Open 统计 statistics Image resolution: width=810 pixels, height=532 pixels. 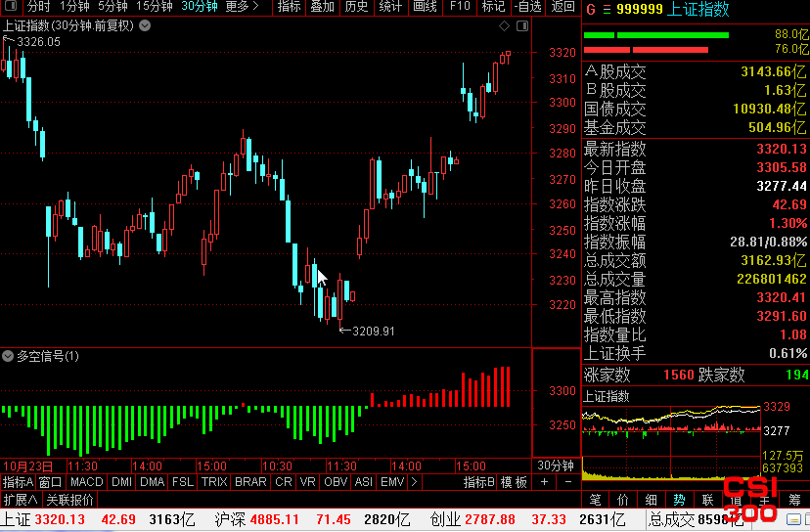[x=390, y=6]
